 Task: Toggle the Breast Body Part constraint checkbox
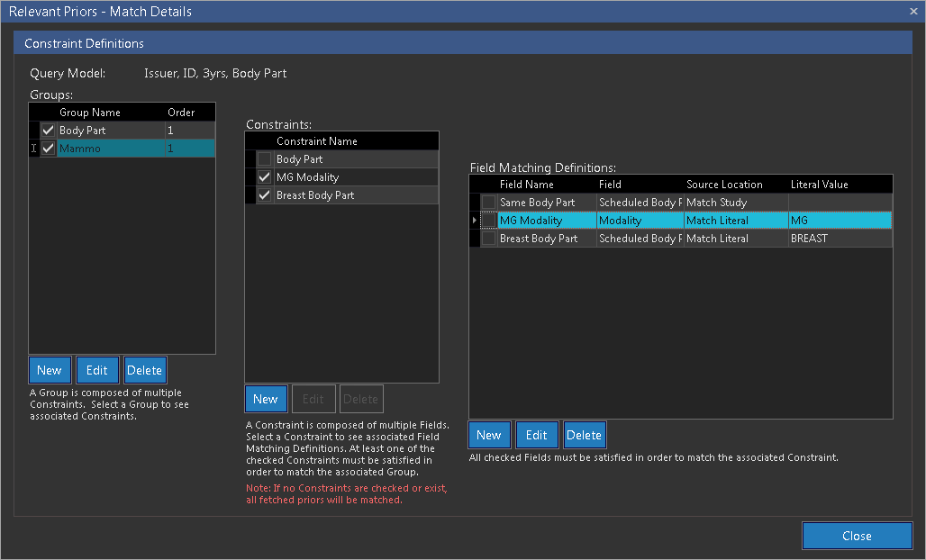pos(264,195)
